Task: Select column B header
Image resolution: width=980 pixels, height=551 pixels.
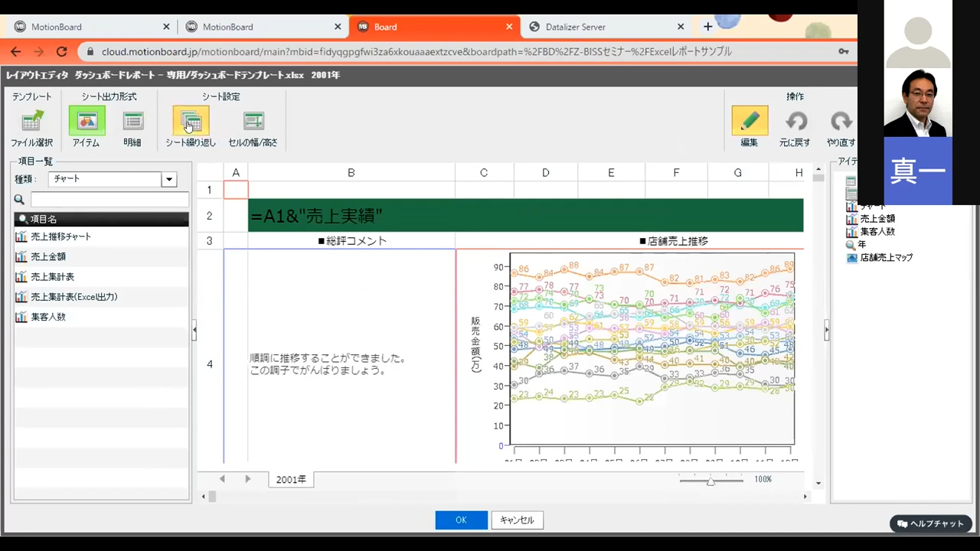Action: click(x=351, y=173)
